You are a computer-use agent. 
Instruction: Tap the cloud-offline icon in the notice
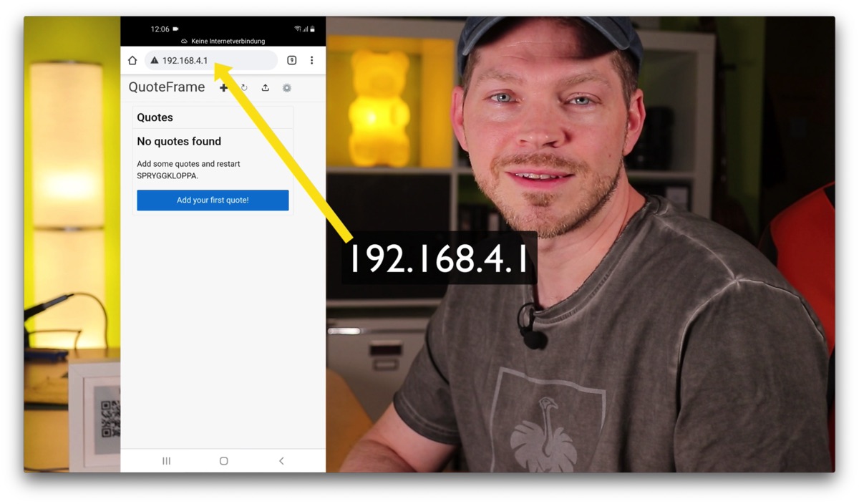(x=184, y=42)
